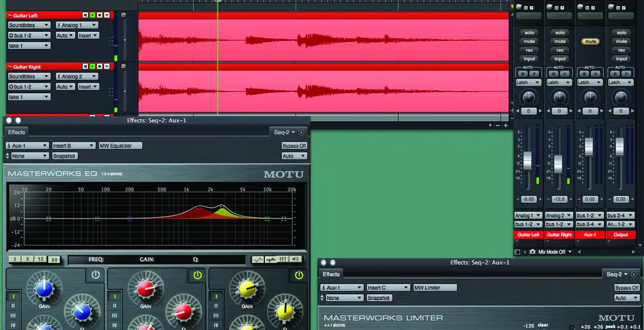Open the Latch automation dropdown on Aux-1 channel
The height and width of the screenshot is (330, 644).
(x=589, y=82)
